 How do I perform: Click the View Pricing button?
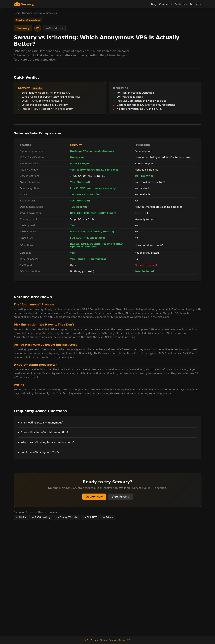click(120, 497)
